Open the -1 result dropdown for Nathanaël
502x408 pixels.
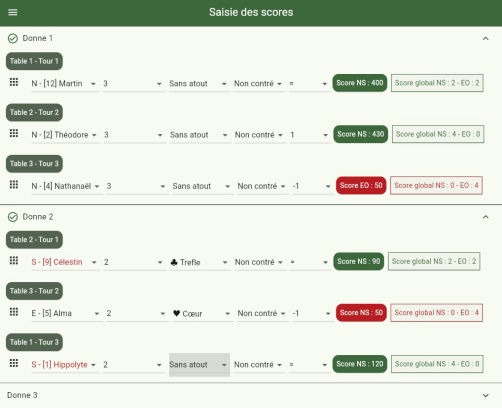pos(312,186)
